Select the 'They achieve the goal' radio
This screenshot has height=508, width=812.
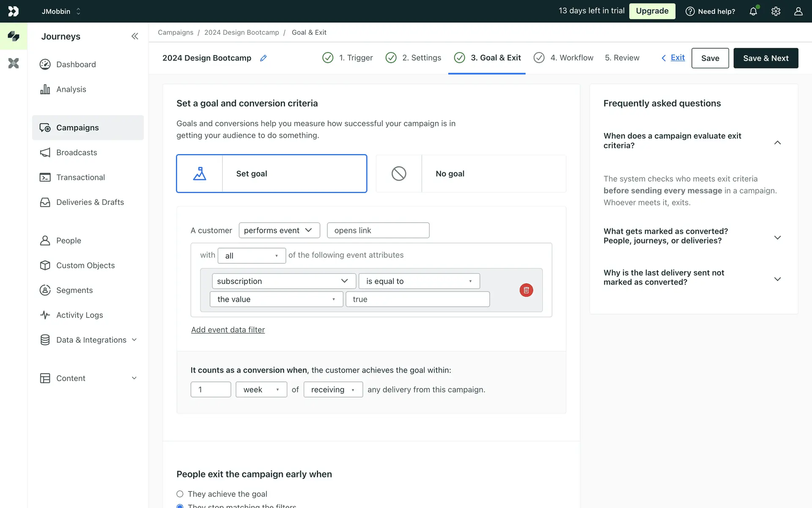coord(180,494)
